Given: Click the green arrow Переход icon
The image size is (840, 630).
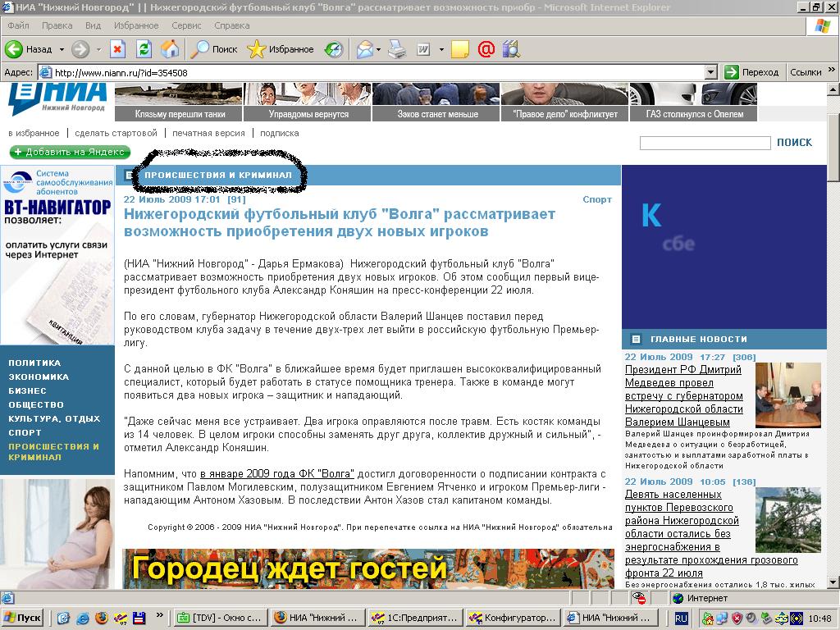Looking at the screenshot, I should (x=731, y=72).
